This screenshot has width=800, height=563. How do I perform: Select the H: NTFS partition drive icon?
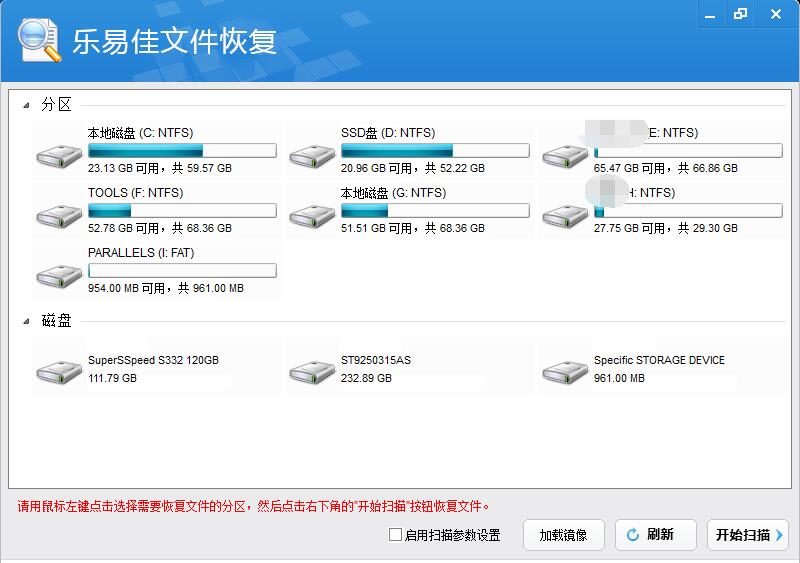(x=565, y=214)
